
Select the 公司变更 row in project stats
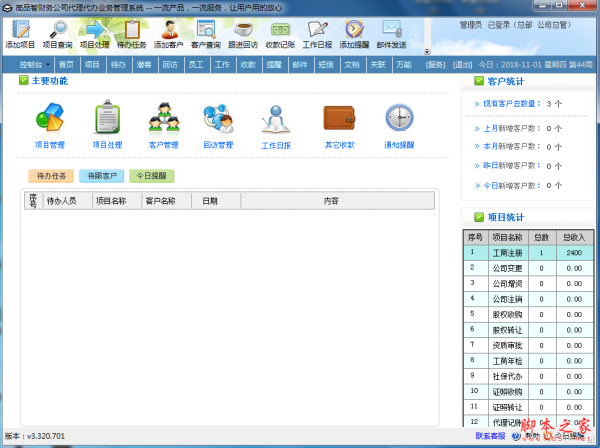click(x=528, y=268)
